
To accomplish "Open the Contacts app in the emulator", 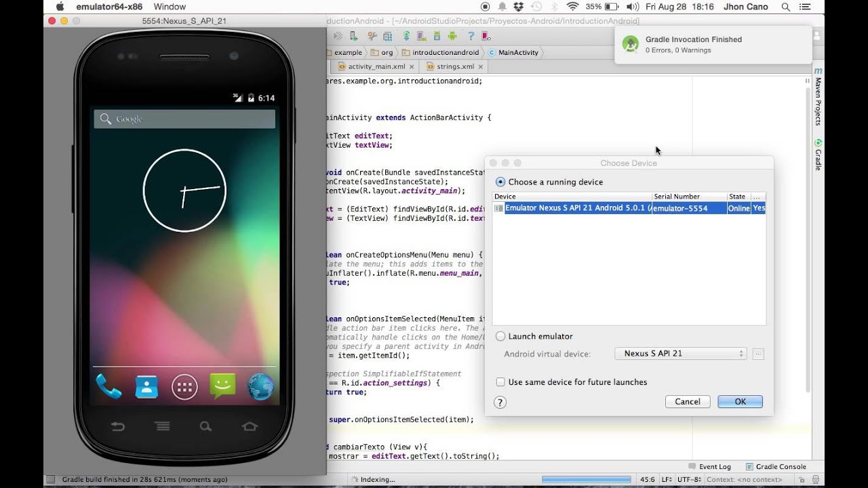I will point(146,387).
